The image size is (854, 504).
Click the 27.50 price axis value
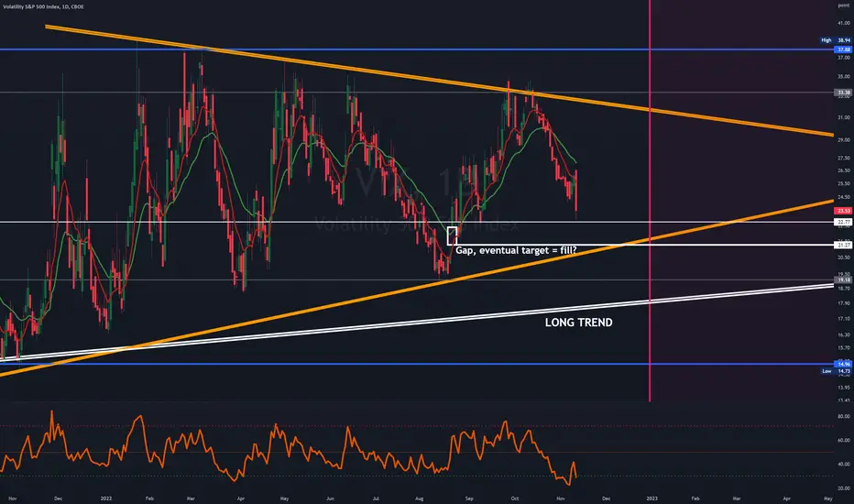pos(844,158)
